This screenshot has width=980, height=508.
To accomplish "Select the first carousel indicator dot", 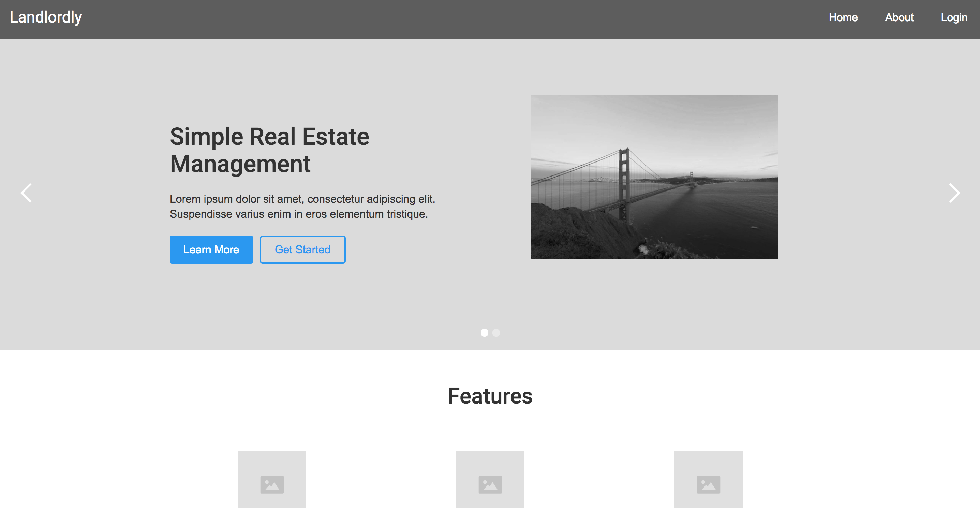I will point(484,333).
